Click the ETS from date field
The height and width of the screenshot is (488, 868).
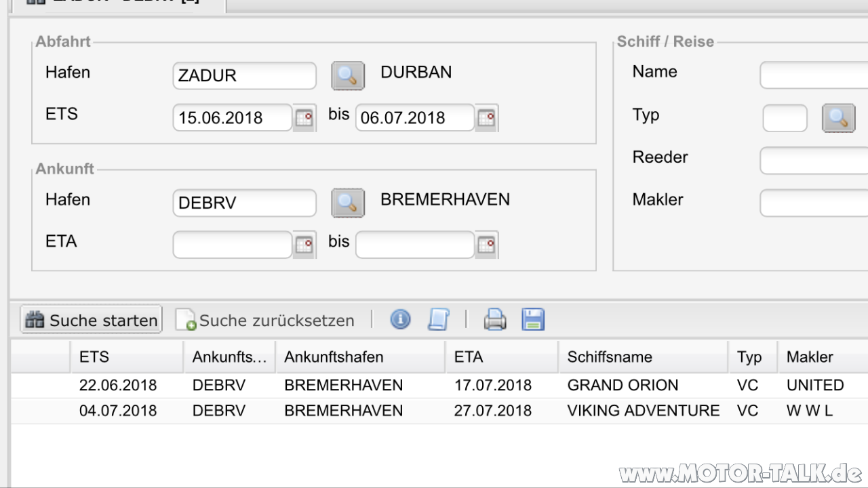233,118
